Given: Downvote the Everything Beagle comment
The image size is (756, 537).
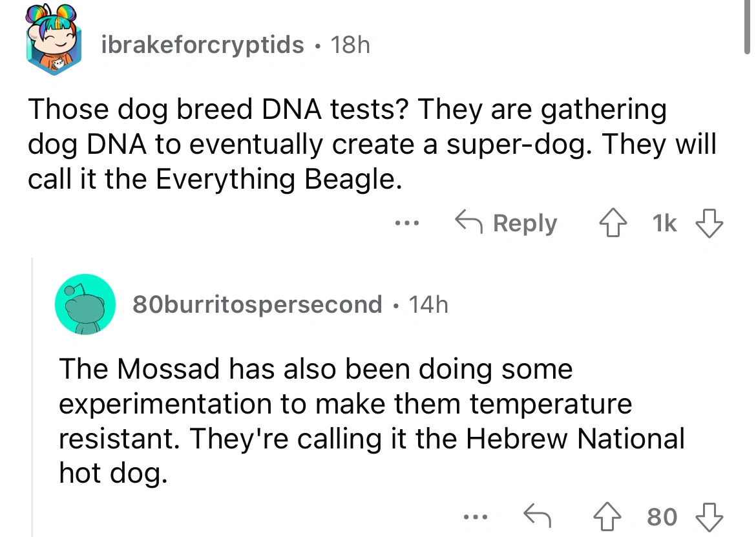Looking at the screenshot, I should pyautogui.click(x=708, y=224).
